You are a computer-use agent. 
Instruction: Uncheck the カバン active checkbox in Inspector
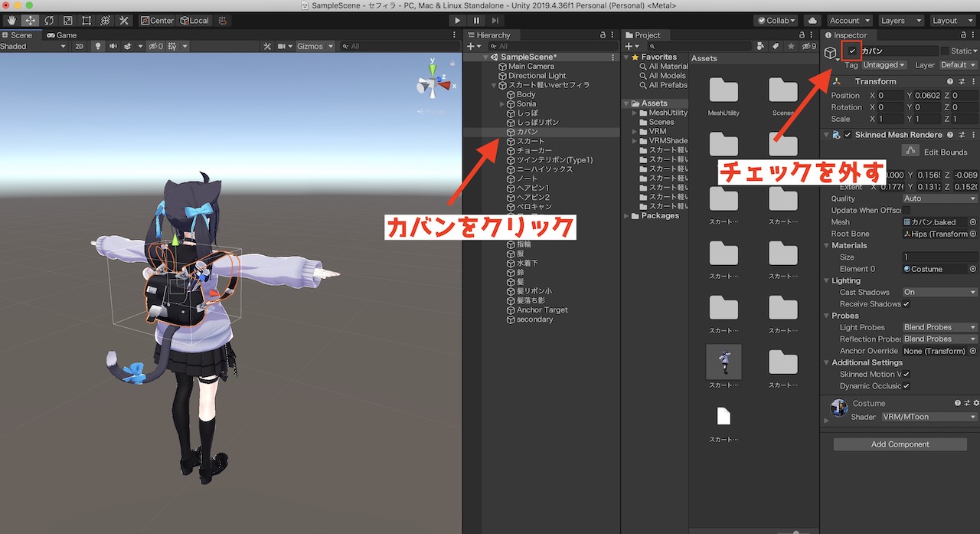pyautogui.click(x=851, y=52)
